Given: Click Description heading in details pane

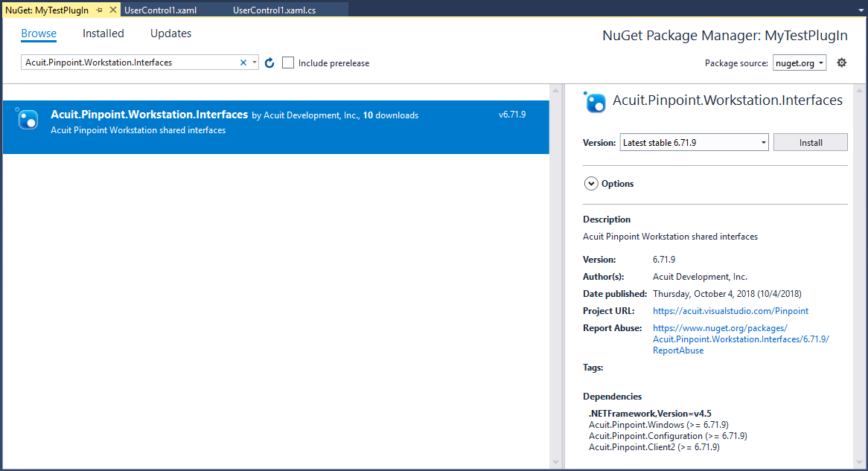Looking at the screenshot, I should [607, 220].
